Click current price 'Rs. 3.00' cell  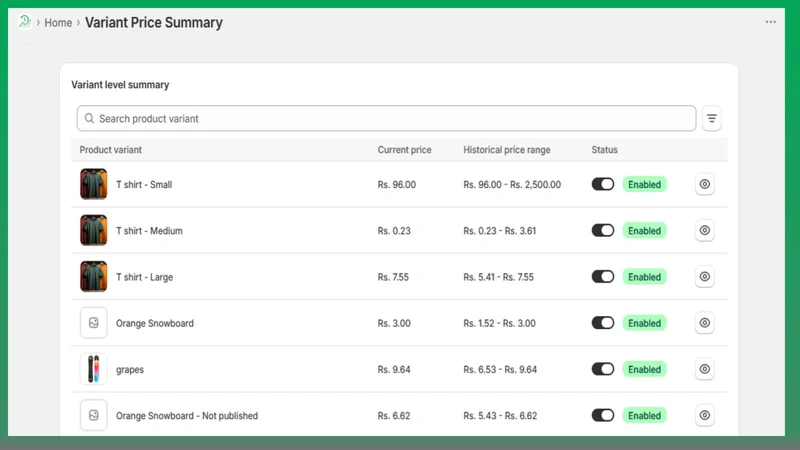tap(394, 323)
